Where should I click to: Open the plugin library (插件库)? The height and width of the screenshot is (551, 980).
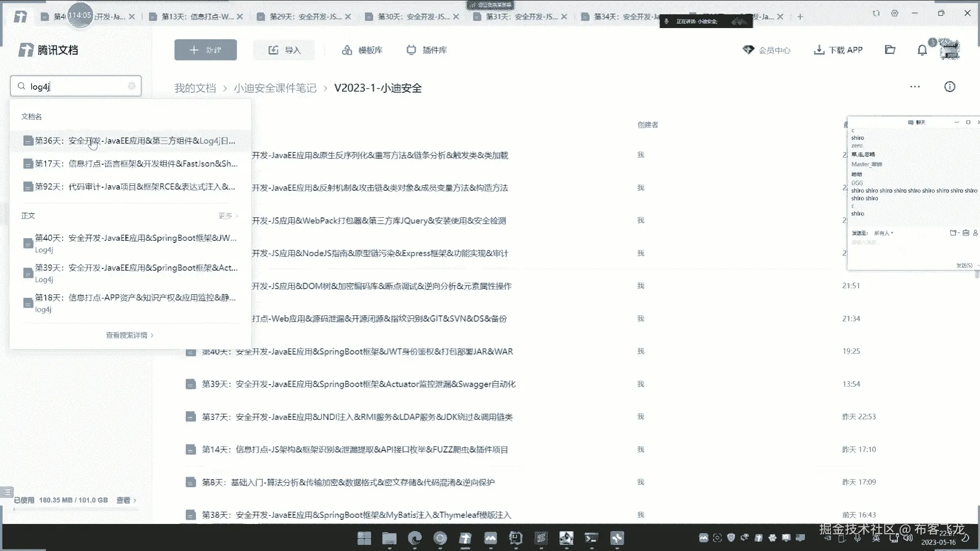tap(427, 50)
